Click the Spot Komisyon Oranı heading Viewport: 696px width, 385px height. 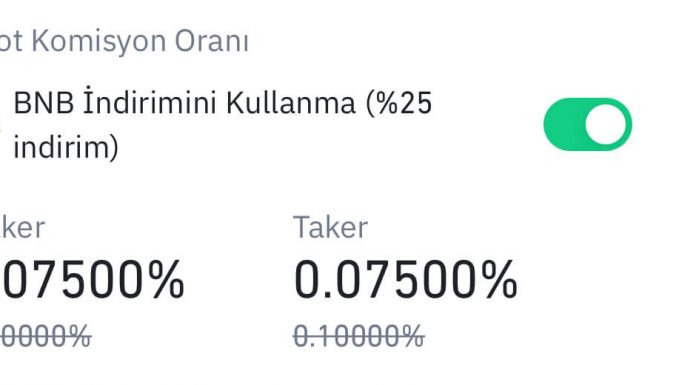point(123,41)
